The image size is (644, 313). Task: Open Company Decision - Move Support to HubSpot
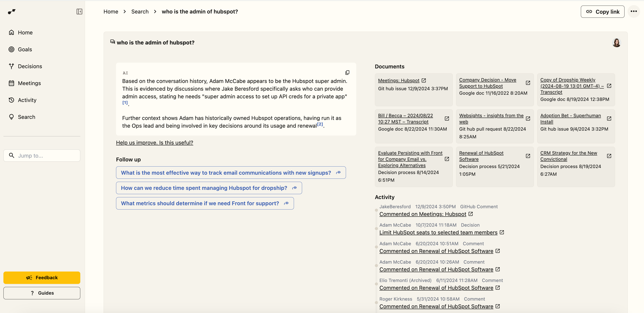[487, 83]
